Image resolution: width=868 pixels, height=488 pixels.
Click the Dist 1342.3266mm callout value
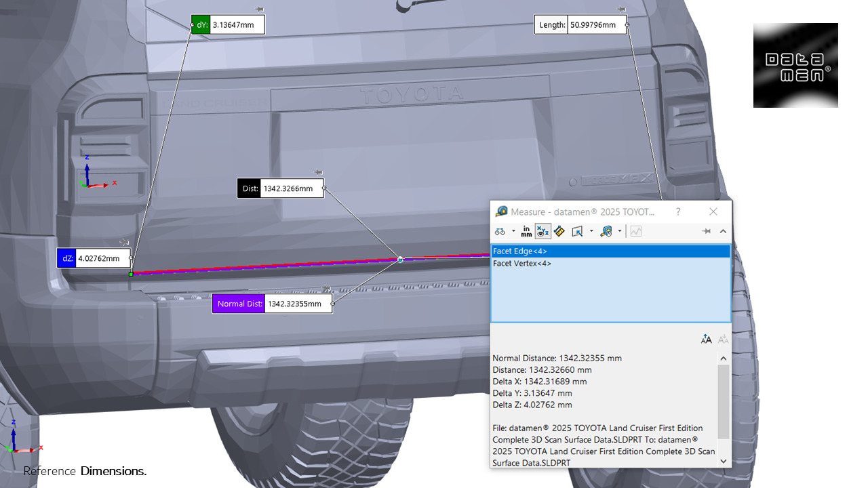tap(292, 188)
